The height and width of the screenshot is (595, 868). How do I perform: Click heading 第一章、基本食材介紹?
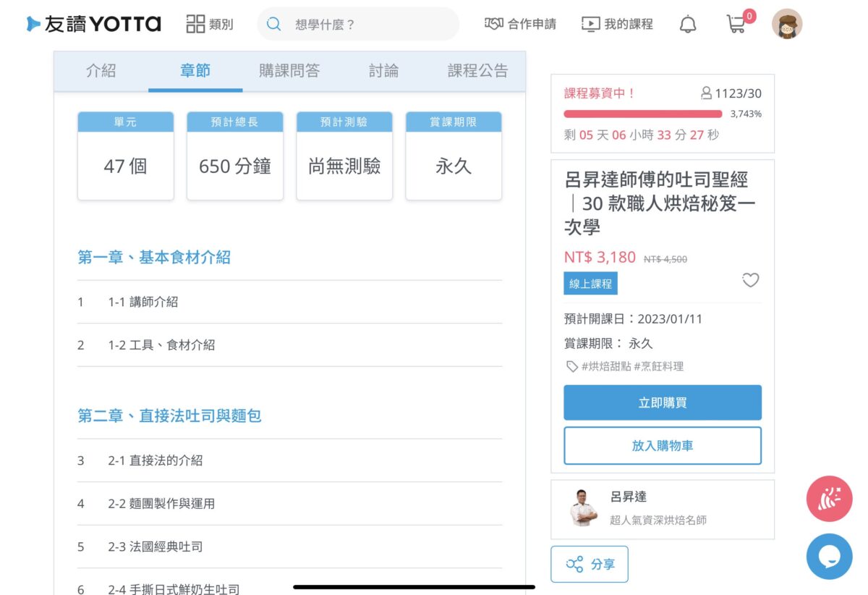[154, 257]
